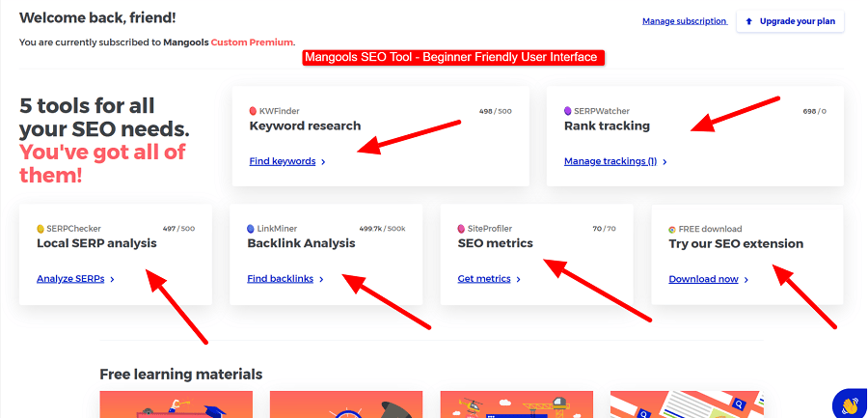Open the waving hand chat widget
Image resolution: width=868 pixels, height=418 pixels.
click(x=850, y=404)
